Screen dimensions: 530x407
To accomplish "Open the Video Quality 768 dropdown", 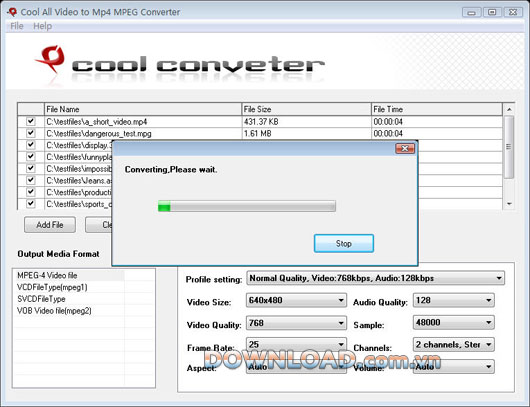I will [x=296, y=323].
